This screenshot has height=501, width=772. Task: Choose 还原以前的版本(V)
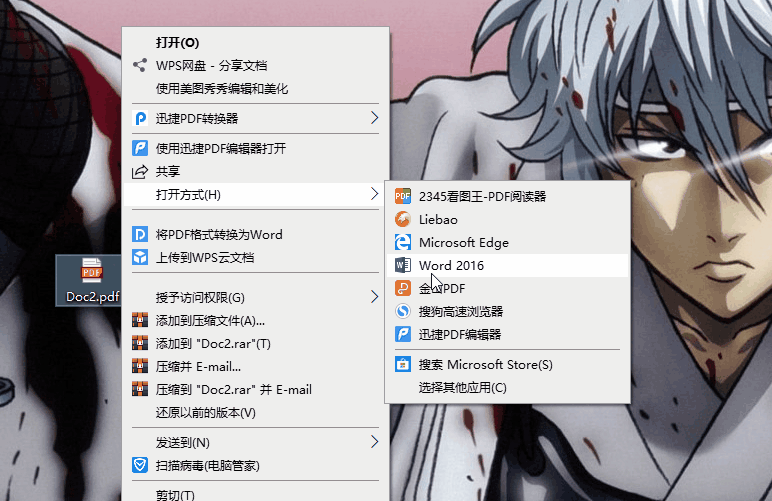[255, 412]
